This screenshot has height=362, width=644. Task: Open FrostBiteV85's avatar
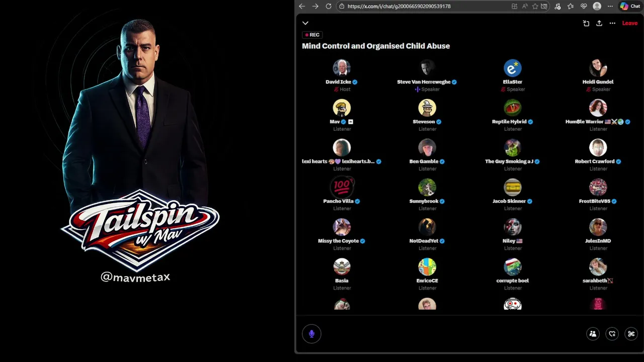[598, 187]
